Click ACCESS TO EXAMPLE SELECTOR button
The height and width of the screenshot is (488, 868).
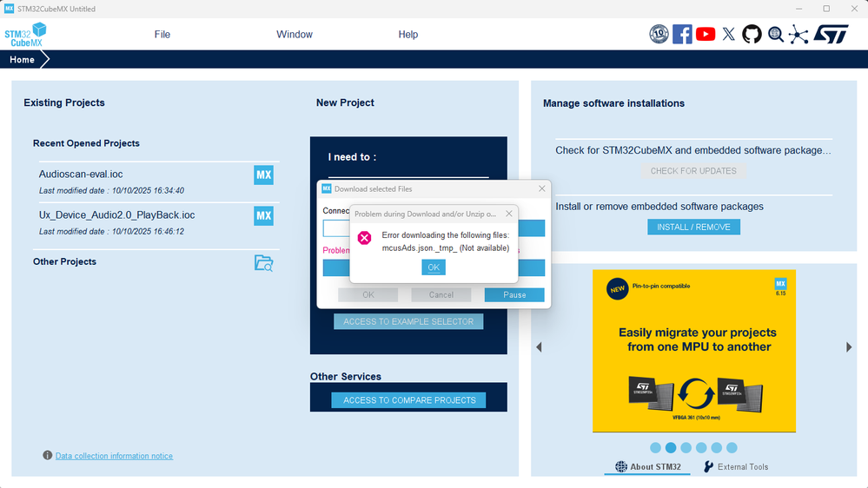pyautogui.click(x=408, y=321)
